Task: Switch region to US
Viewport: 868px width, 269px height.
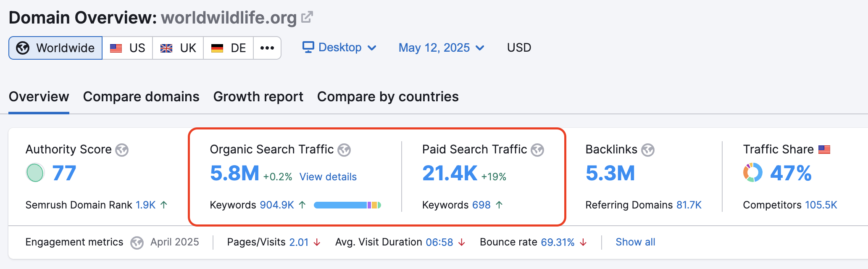Action: click(x=127, y=47)
